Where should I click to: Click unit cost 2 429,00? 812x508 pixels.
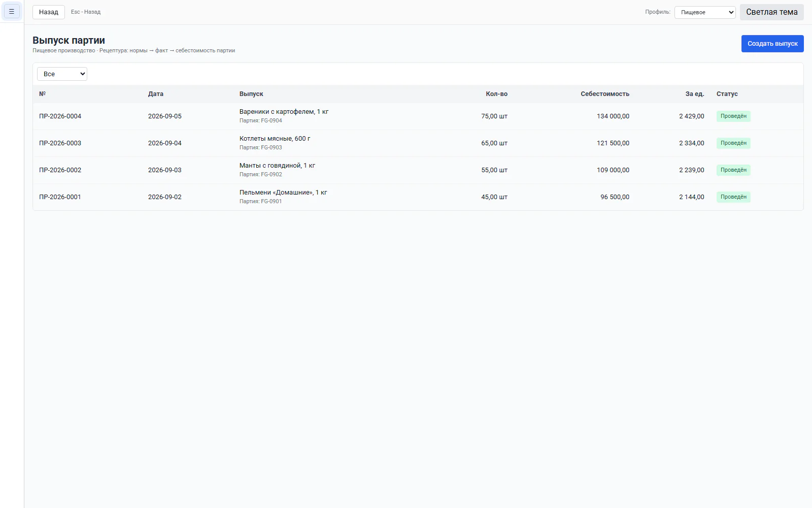pos(692,116)
